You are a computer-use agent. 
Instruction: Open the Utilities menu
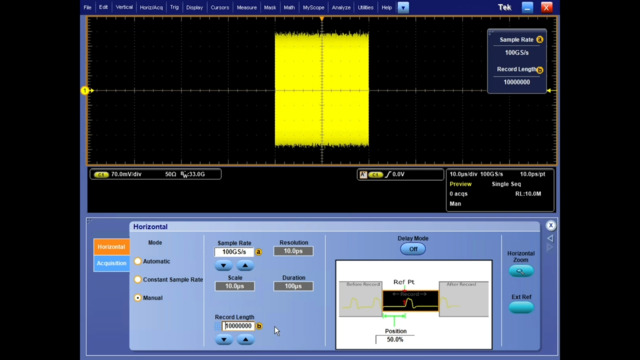365,7
